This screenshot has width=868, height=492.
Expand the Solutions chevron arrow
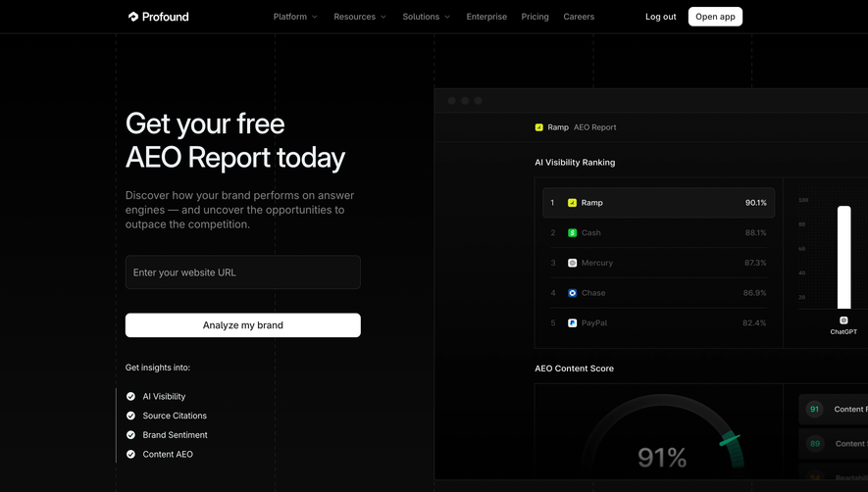447,18
